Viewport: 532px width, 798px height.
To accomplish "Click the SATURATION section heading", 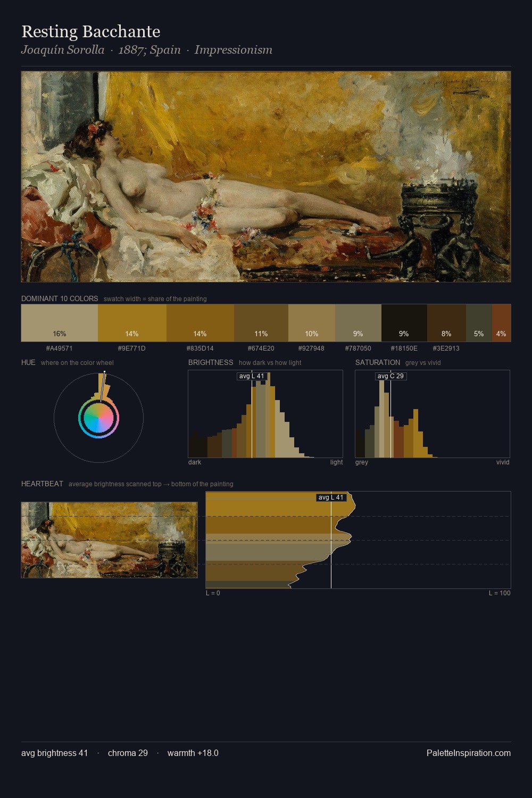I will (378, 362).
